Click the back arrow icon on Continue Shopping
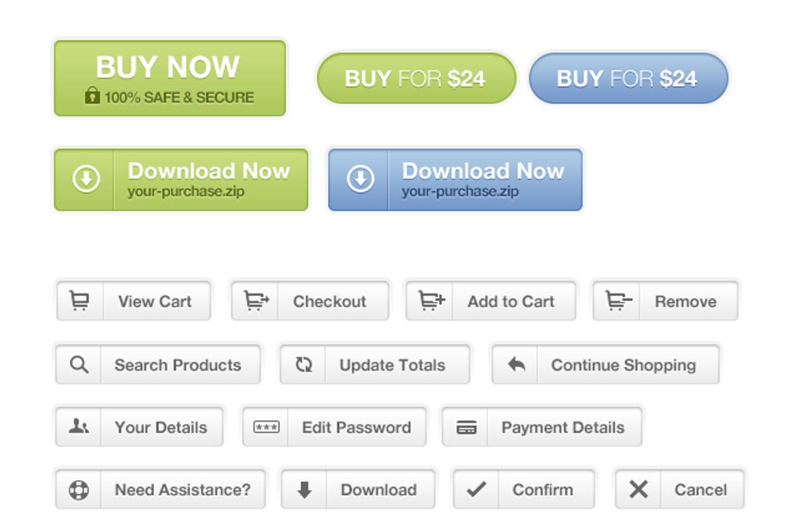 (516, 364)
